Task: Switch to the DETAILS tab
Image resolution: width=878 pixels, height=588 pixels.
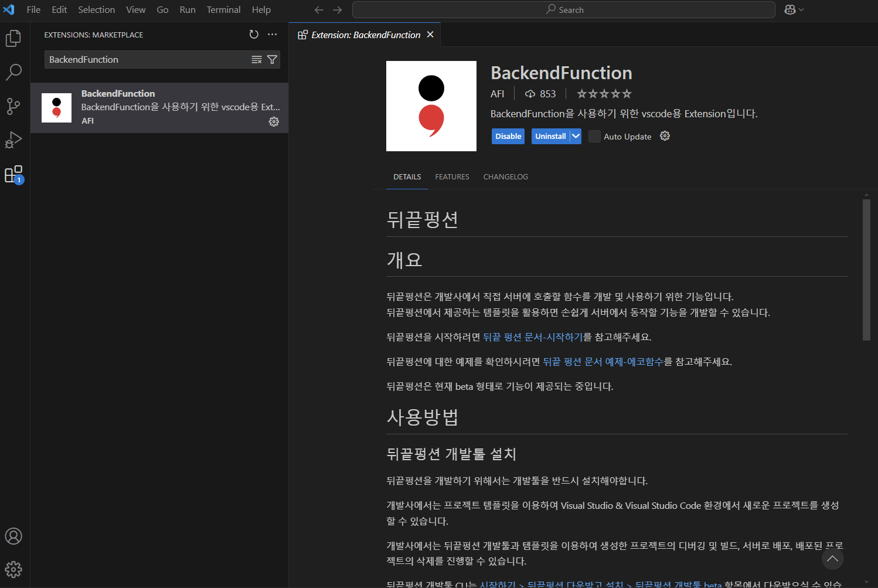Action: point(407,177)
